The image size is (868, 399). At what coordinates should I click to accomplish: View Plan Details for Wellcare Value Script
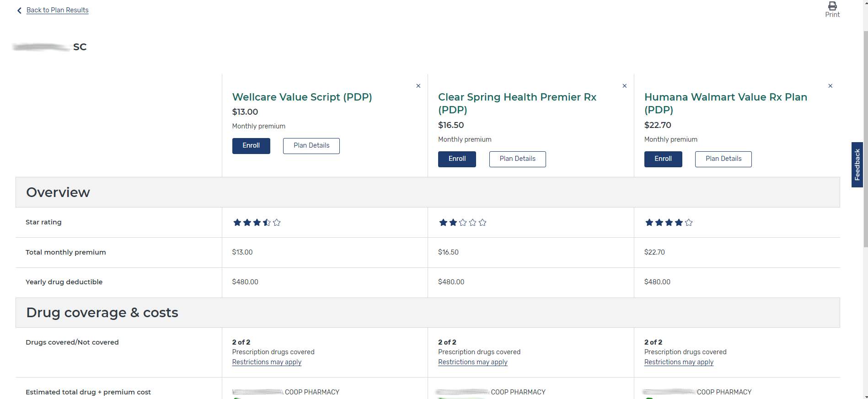tap(311, 145)
